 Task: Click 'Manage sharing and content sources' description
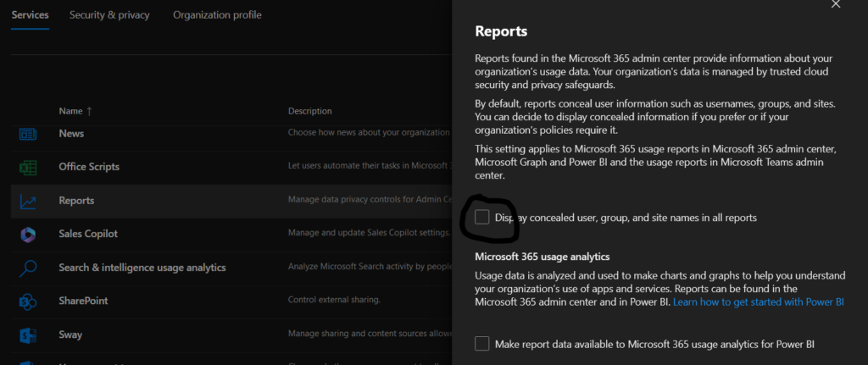370,334
